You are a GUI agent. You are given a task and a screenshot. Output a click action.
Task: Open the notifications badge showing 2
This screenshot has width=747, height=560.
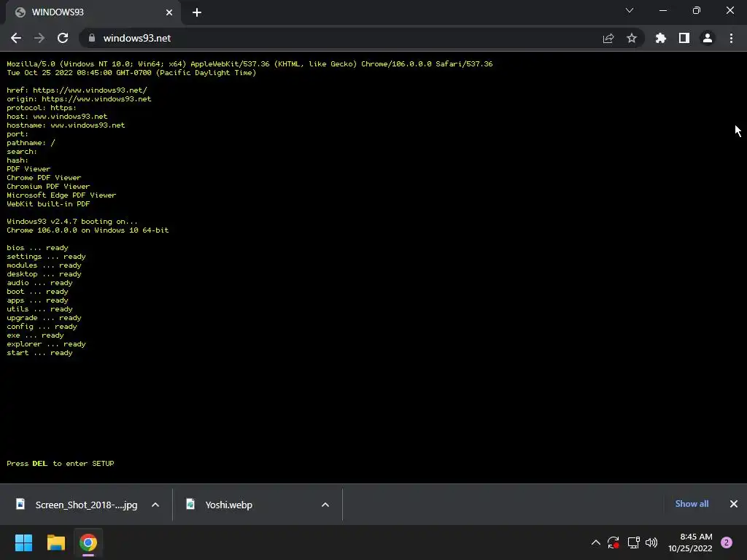click(727, 542)
